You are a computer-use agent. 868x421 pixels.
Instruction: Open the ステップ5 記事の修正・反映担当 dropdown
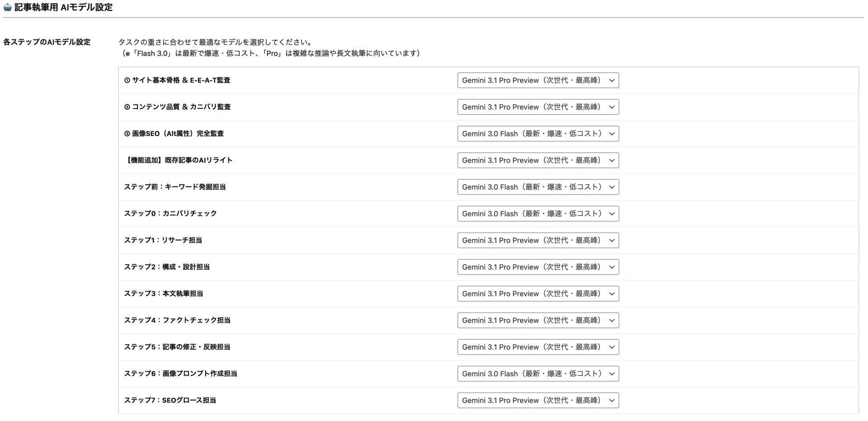(x=538, y=347)
